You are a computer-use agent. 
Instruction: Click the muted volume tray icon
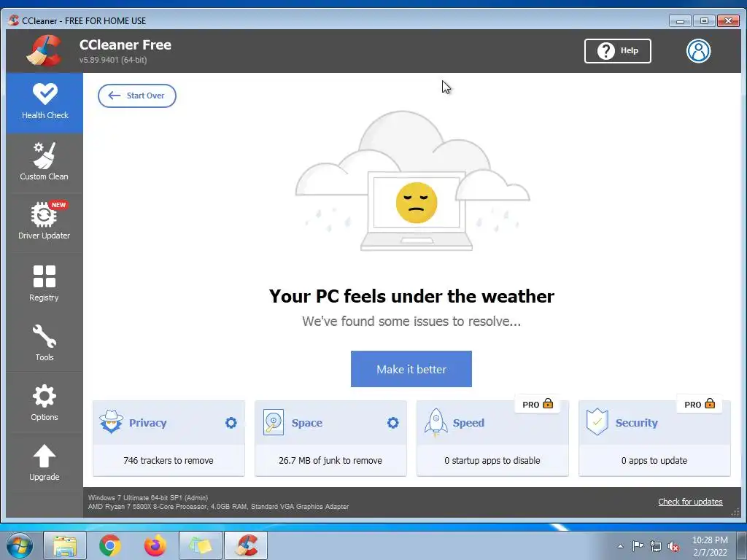coord(673,546)
